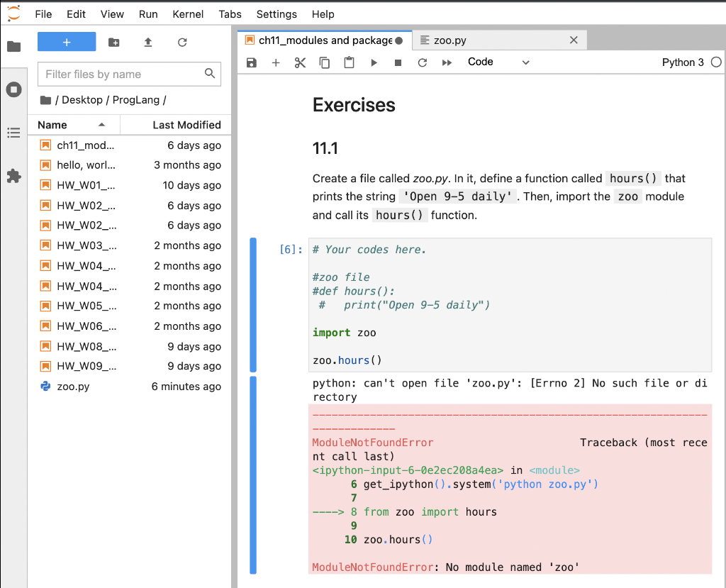Click the blue new launcher button
Image resolution: width=726 pixels, height=588 pixels.
point(66,42)
